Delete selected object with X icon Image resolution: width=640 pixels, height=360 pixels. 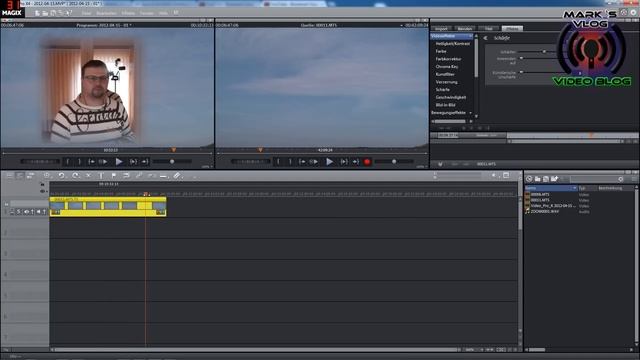pyautogui.click(x=88, y=176)
